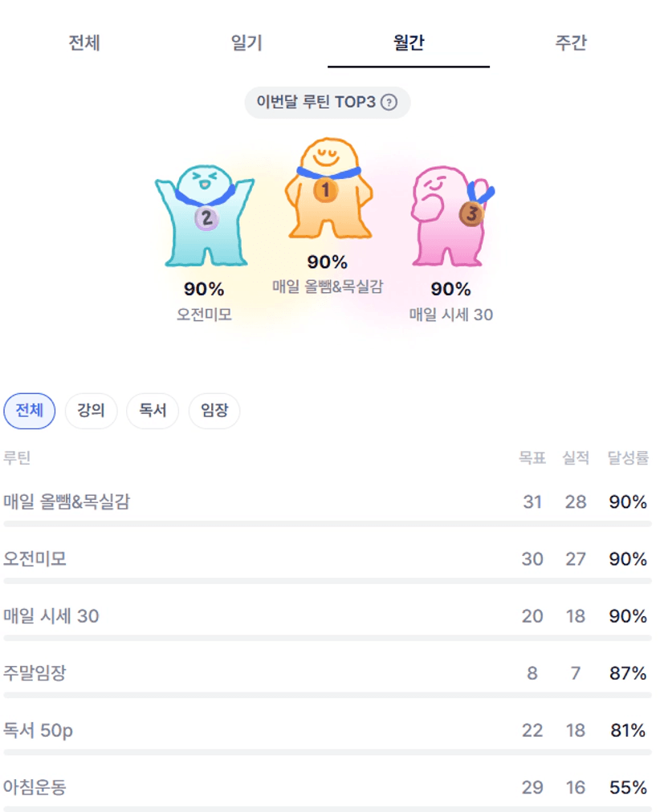This screenshot has width=664, height=812.
Task: Open the 일기 tab
Action: pos(246,43)
